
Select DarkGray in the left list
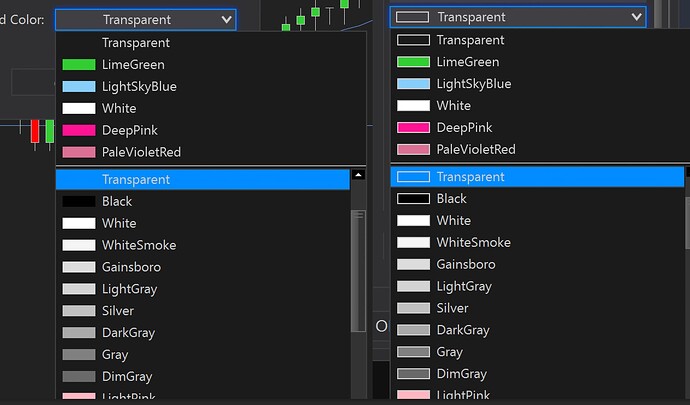pos(128,333)
